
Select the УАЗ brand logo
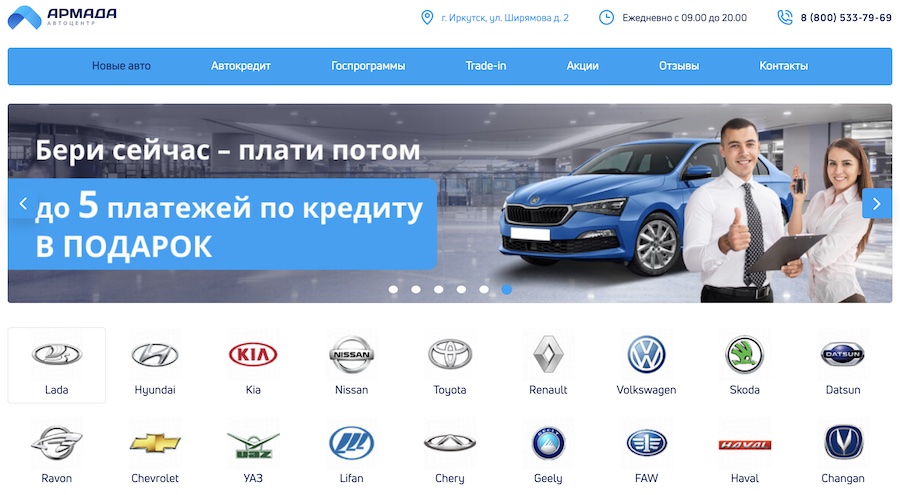[253, 446]
